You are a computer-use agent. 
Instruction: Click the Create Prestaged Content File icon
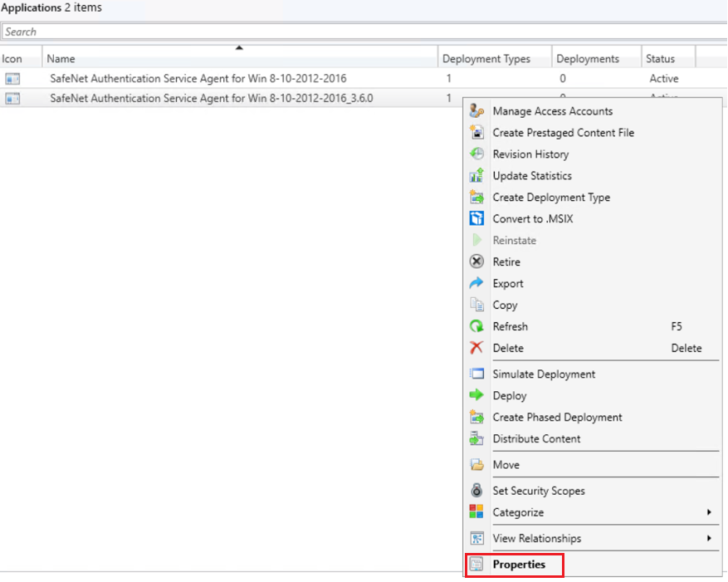point(476,132)
